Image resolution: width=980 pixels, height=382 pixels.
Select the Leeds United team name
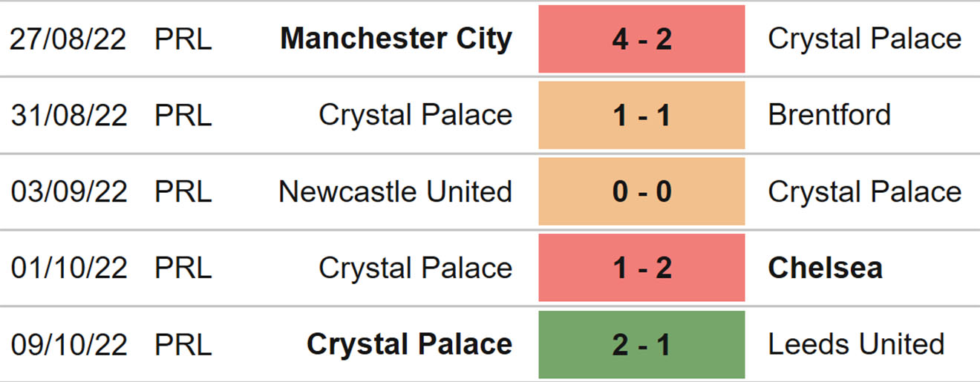(856, 345)
